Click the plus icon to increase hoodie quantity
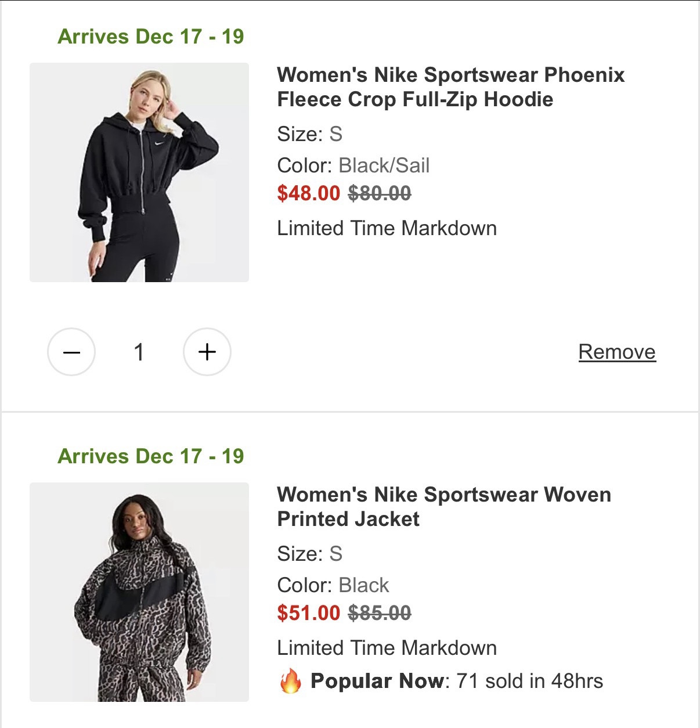 pyautogui.click(x=207, y=351)
